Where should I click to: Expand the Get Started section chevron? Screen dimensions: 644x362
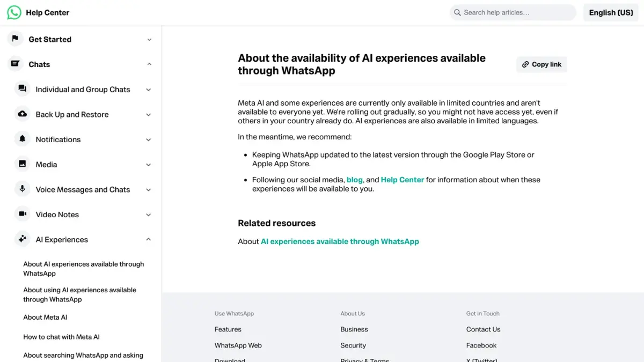pyautogui.click(x=149, y=39)
